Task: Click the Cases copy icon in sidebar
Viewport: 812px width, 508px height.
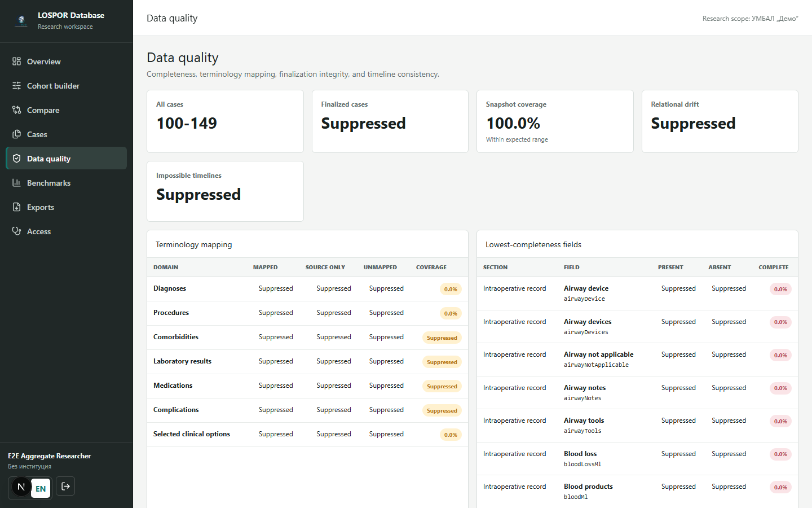Action: point(16,134)
